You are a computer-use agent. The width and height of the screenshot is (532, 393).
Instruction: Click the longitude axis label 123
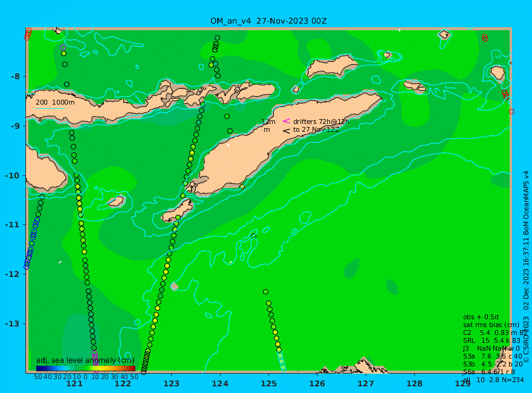tap(171, 383)
